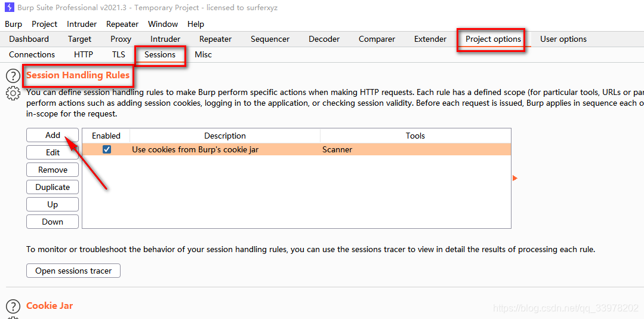This screenshot has width=644, height=319.
Task: Switch to the Dashboard tab
Action: (x=29, y=39)
